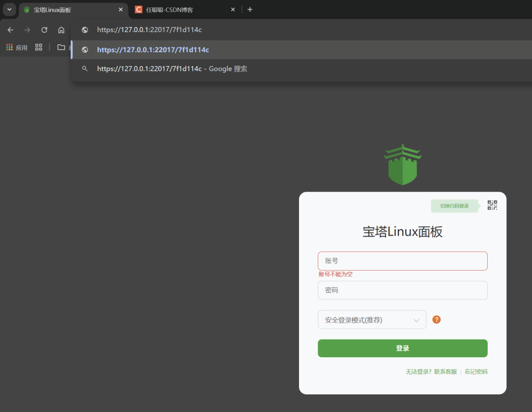532x412 pixels.
Task: Open the bookmarks folder icon
Action: pos(61,47)
